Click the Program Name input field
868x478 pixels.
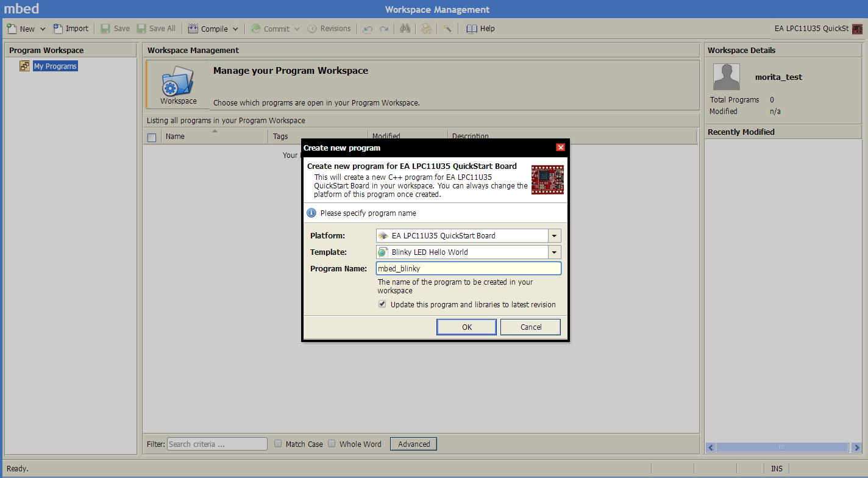[x=468, y=268]
